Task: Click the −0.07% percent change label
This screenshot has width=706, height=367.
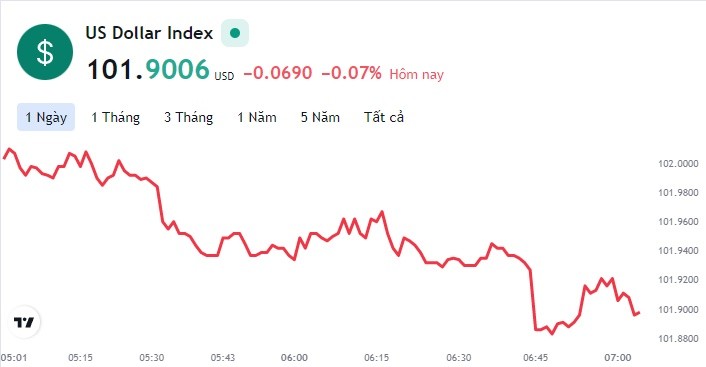Action: [x=351, y=72]
